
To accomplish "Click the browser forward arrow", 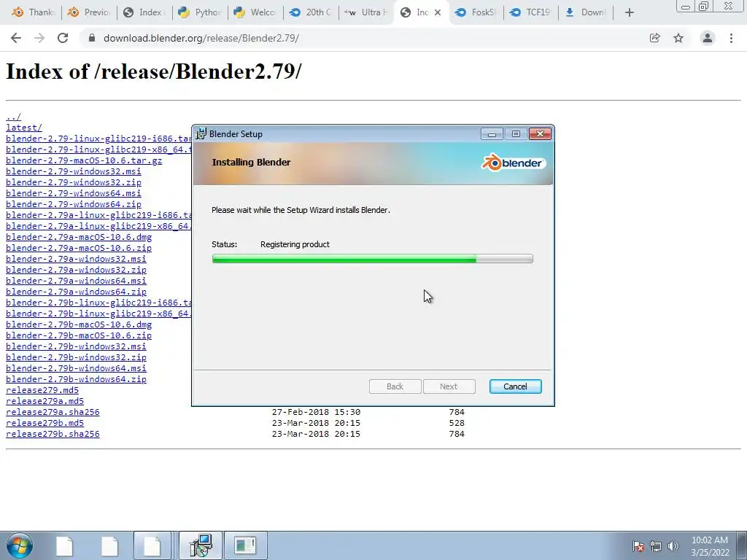I will point(39,38).
